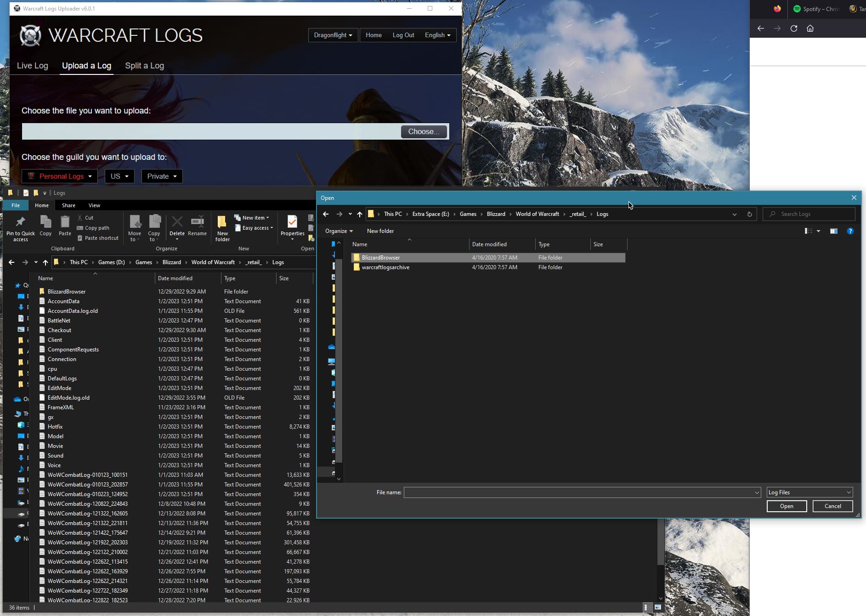Select the BlizzardBrowser folder in Open dialog
The height and width of the screenshot is (616, 866).
(x=489, y=258)
